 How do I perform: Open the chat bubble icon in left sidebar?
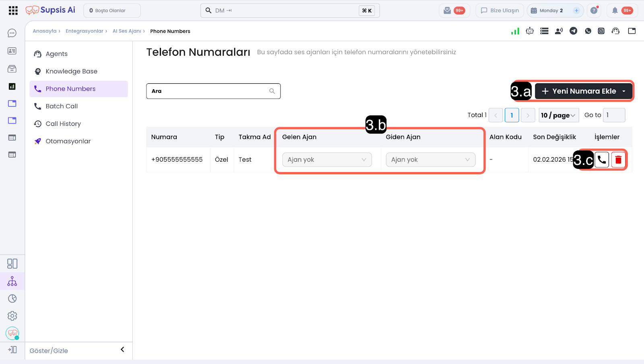(x=12, y=33)
